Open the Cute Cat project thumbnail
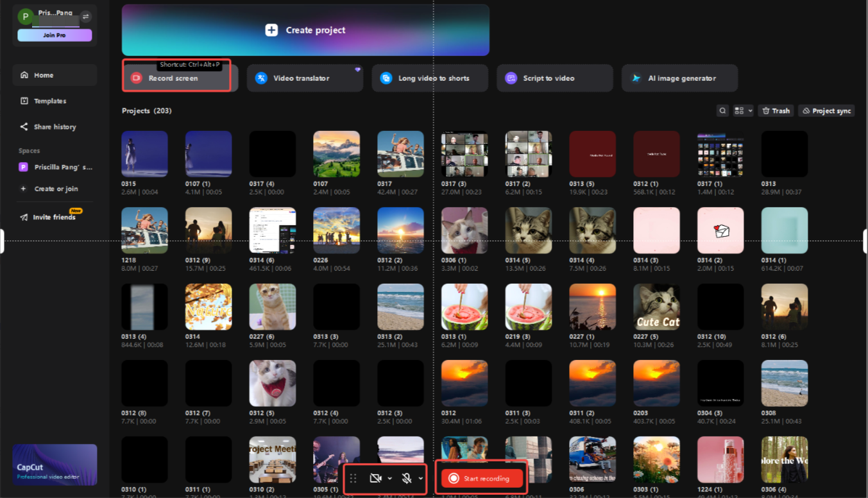Screen dimensions: 868x498 pos(656,307)
